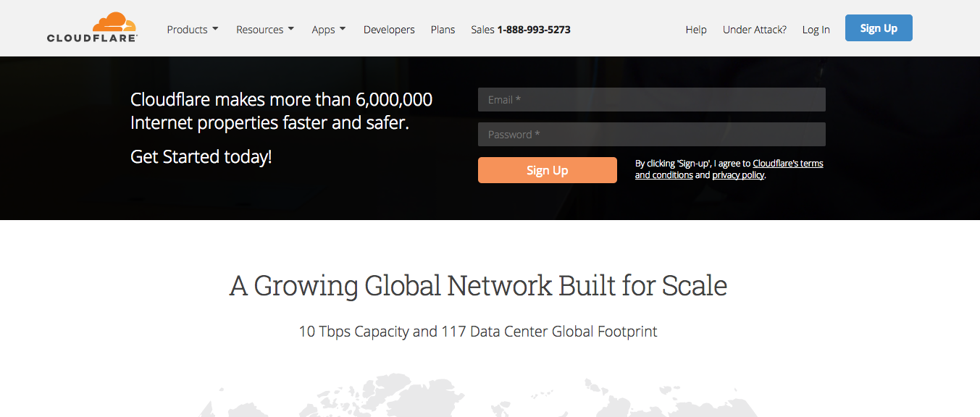Click the 'A Growing Global Network Built for Scale' heading
Screen dimensions: 980x417
click(478, 286)
